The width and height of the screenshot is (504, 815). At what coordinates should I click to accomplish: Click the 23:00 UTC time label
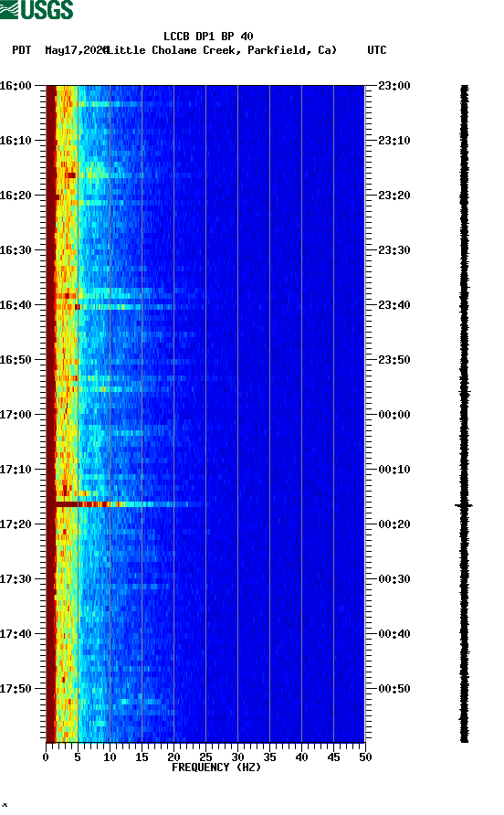click(394, 86)
